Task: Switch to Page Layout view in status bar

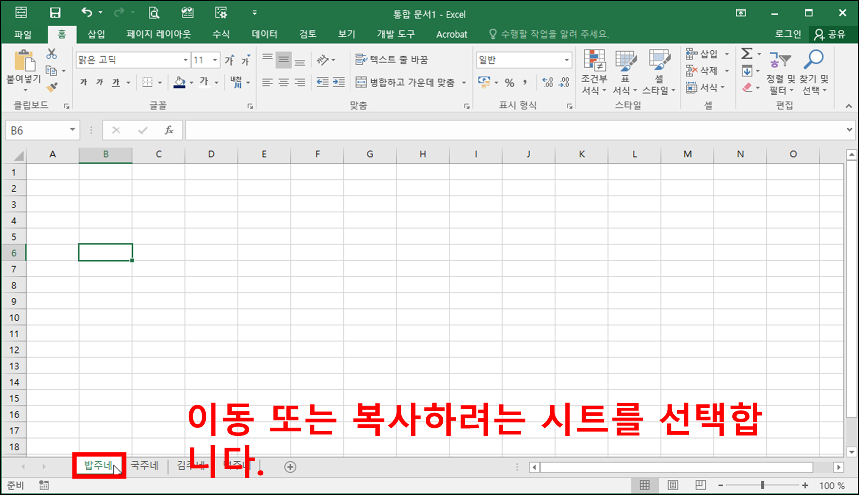Action: tap(673, 485)
